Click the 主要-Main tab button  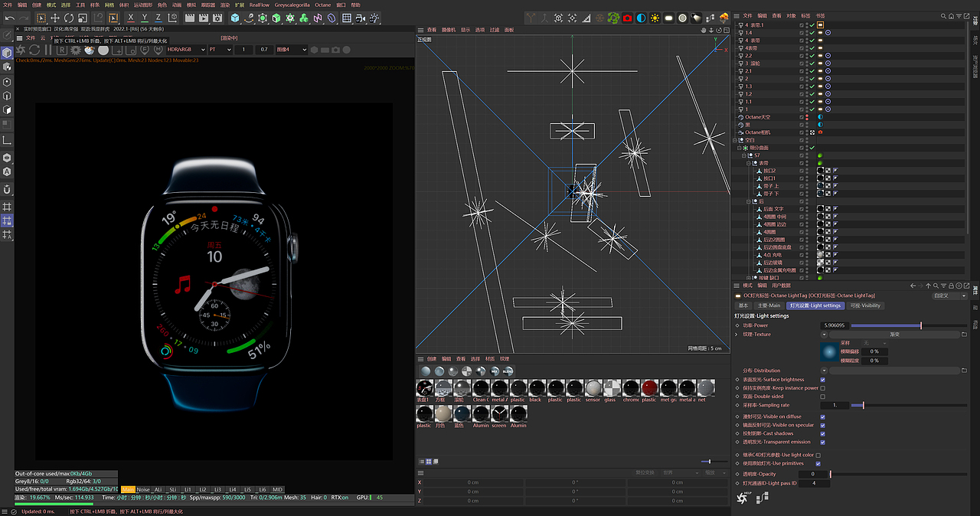click(x=769, y=305)
